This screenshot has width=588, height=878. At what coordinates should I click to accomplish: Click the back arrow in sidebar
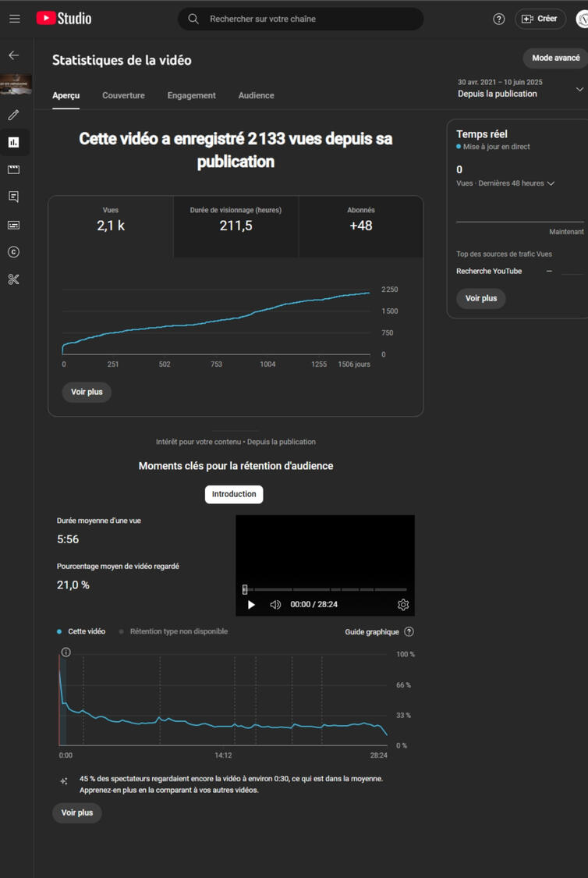pyautogui.click(x=14, y=55)
